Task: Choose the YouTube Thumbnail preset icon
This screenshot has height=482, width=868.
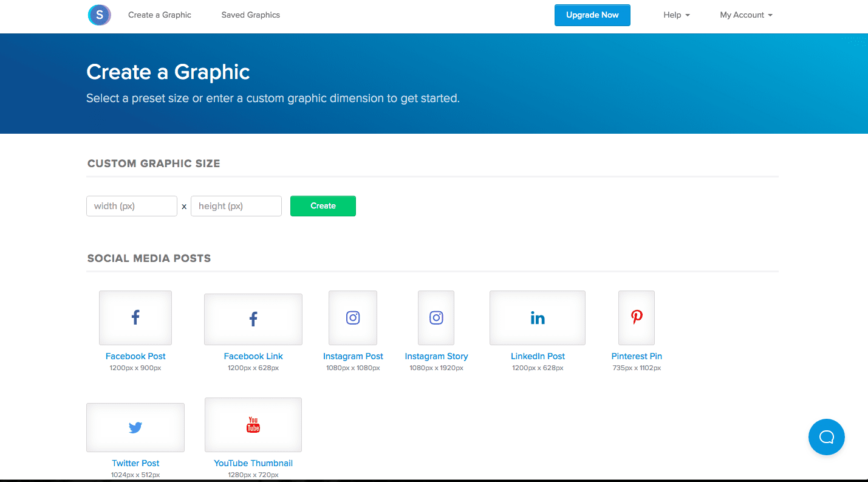Action: pos(253,425)
